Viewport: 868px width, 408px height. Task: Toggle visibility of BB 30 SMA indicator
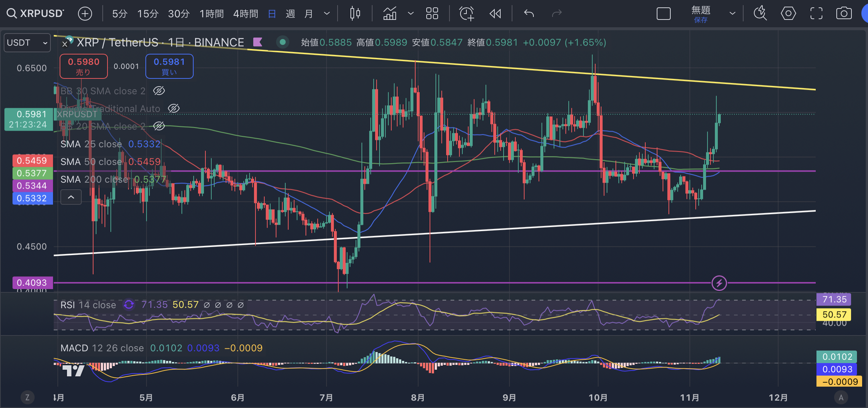[159, 91]
